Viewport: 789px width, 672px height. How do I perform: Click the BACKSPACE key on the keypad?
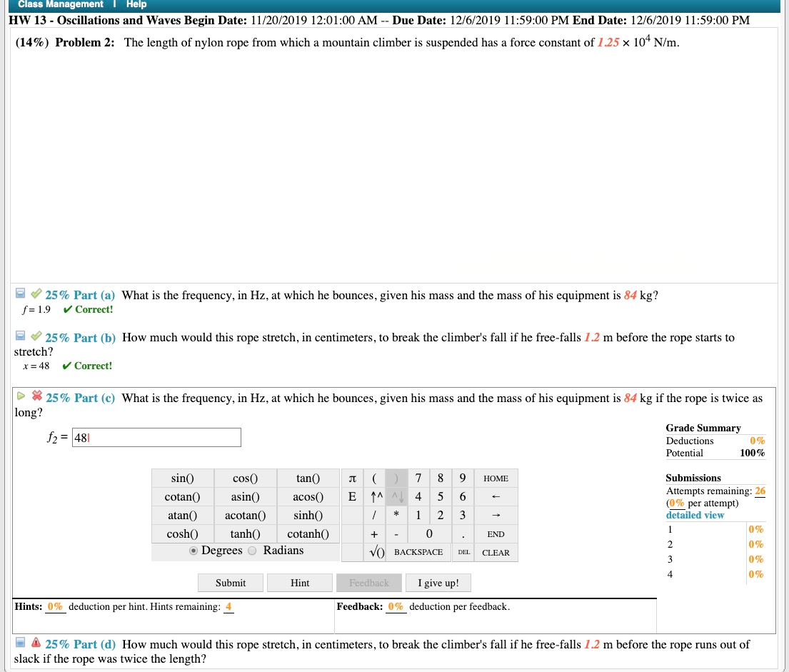[x=418, y=552]
